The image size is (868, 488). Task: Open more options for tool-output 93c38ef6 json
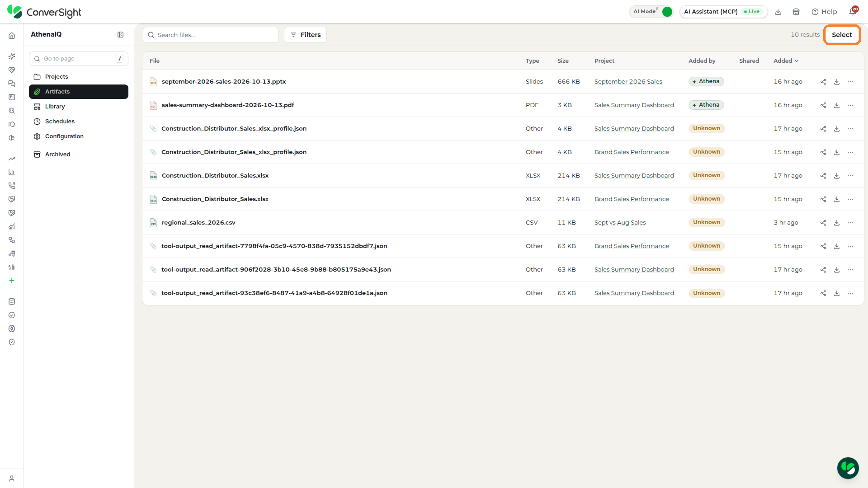(850, 293)
